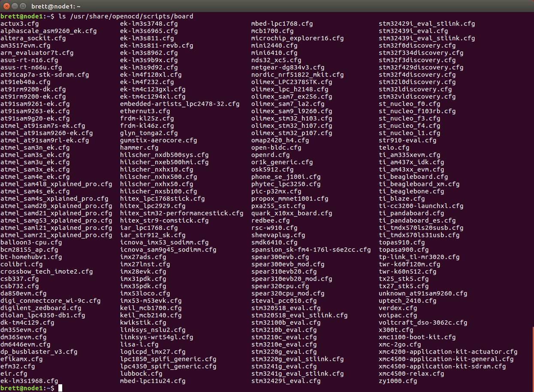Click imx53loco.cfg entry
Image resolution: width=534 pixels, height=392 pixels.
[145, 293]
